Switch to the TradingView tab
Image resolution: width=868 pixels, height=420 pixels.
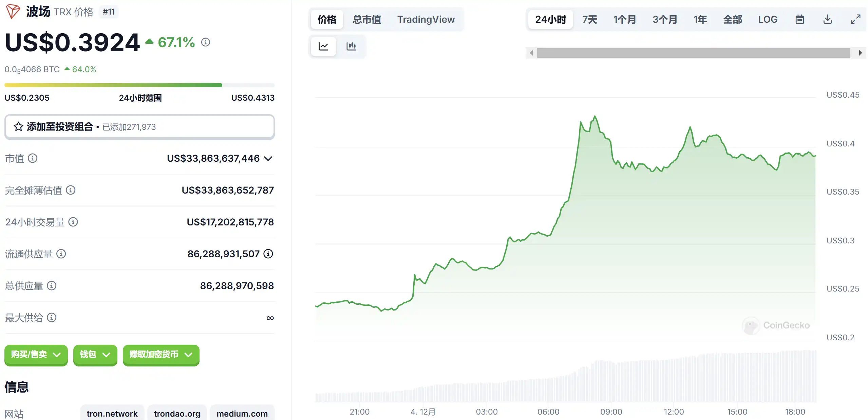tap(426, 19)
